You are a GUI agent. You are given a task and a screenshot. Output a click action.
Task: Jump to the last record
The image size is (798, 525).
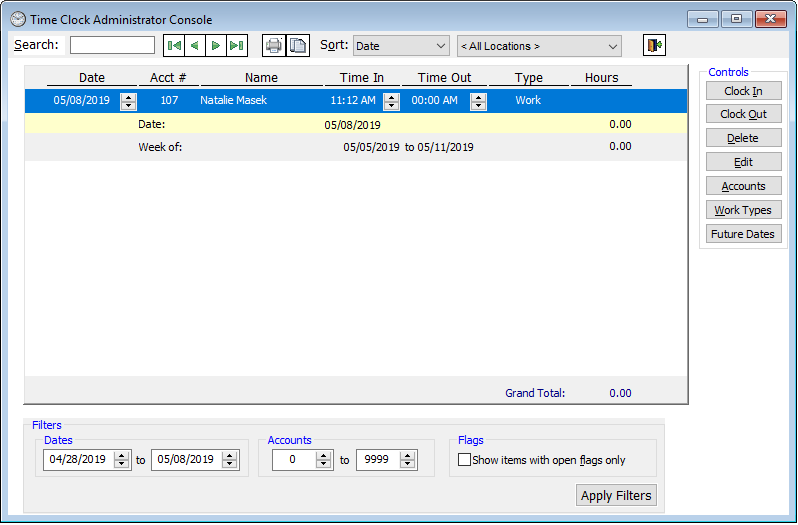237,46
